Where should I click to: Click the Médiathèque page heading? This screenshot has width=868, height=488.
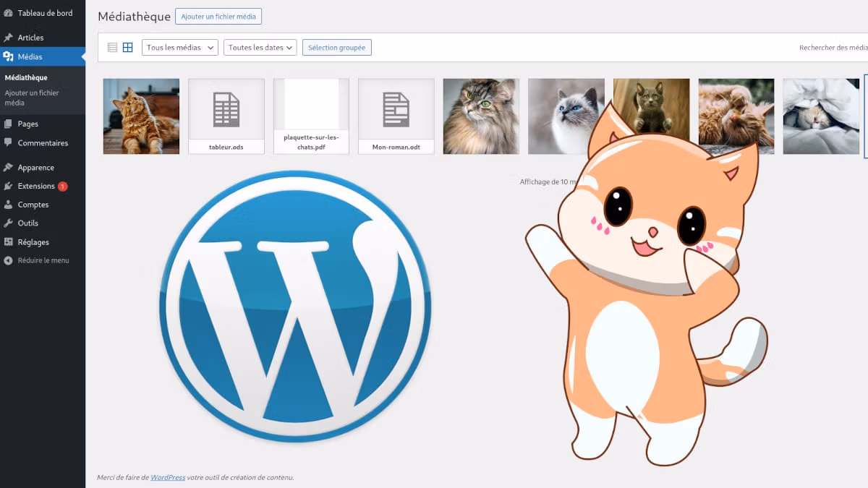coord(134,16)
